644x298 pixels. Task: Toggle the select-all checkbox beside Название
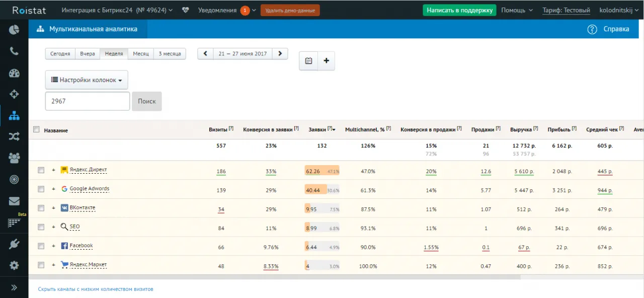point(36,130)
